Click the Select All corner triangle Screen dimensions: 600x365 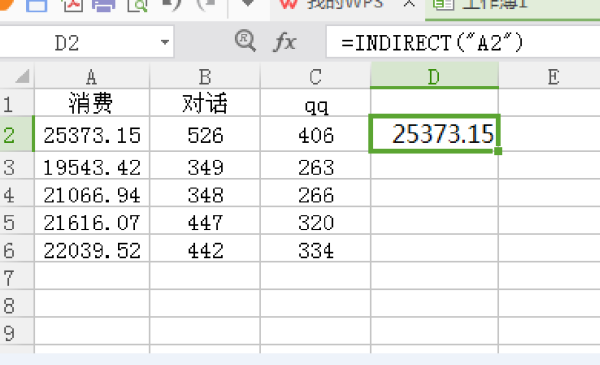(x=22, y=77)
